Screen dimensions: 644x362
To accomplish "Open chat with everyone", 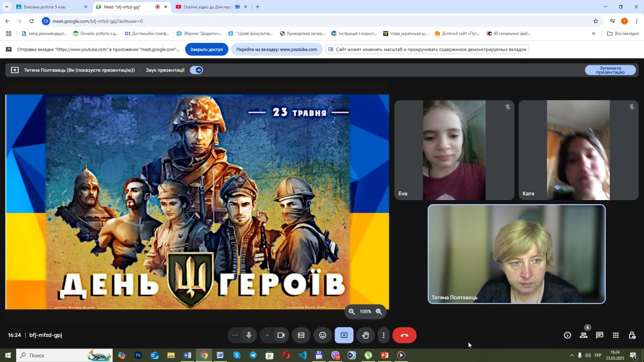I will [x=600, y=335].
